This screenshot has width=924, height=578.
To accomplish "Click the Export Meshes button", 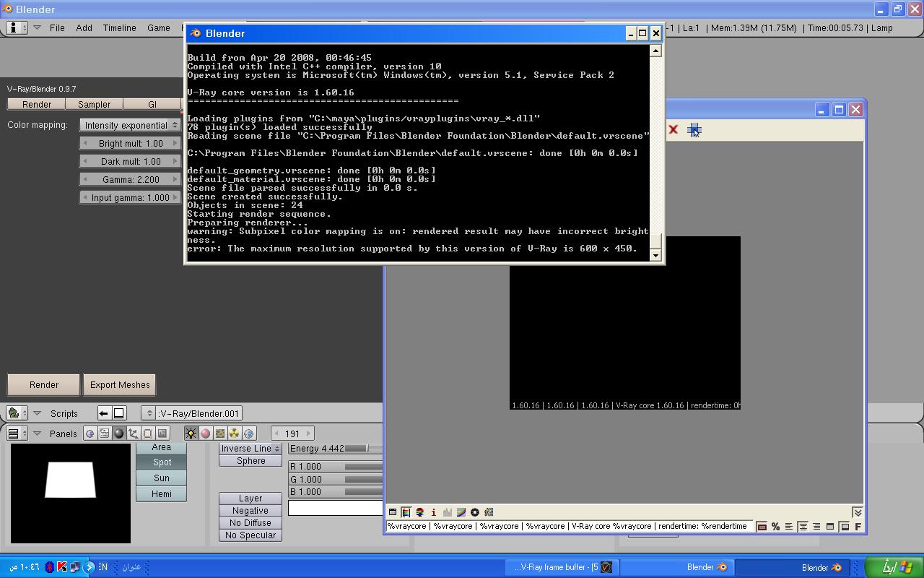I will (120, 385).
